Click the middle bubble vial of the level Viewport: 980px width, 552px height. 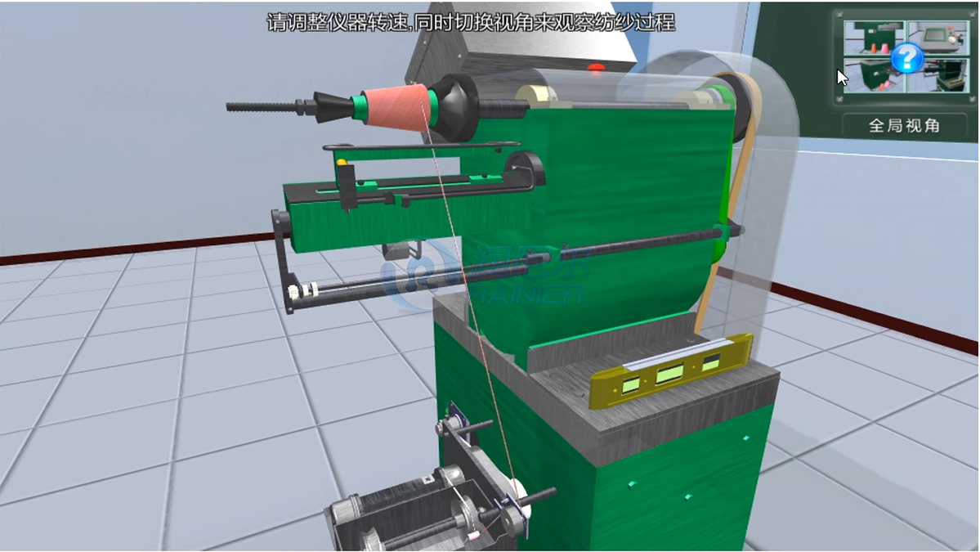point(669,374)
